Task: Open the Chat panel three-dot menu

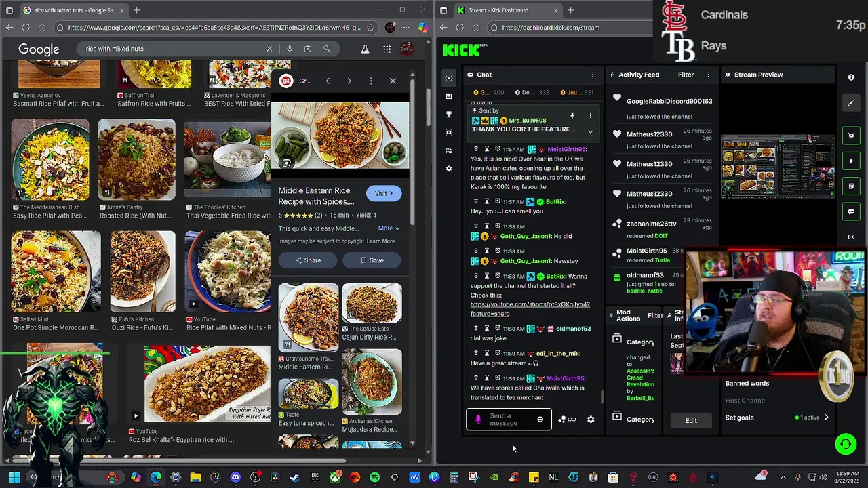Action: pyautogui.click(x=592, y=75)
